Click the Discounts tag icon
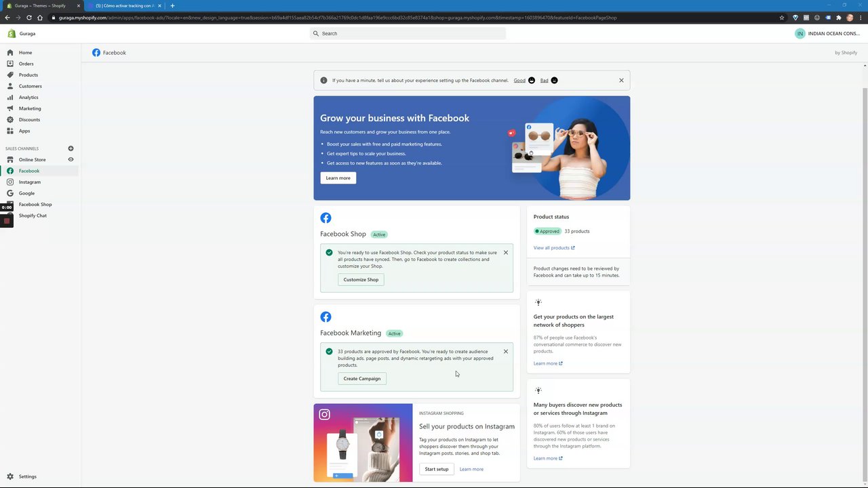This screenshot has height=488, width=868. [x=10, y=119]
